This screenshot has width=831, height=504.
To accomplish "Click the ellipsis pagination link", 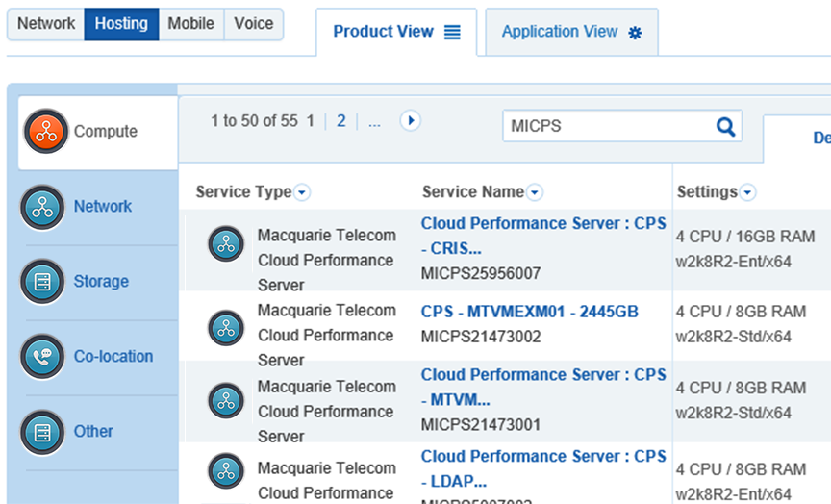I will tap(374, 123).
